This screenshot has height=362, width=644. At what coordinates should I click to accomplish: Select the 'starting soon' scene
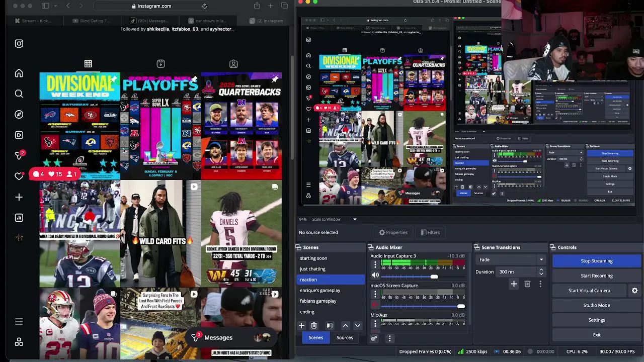coord(313,258)
